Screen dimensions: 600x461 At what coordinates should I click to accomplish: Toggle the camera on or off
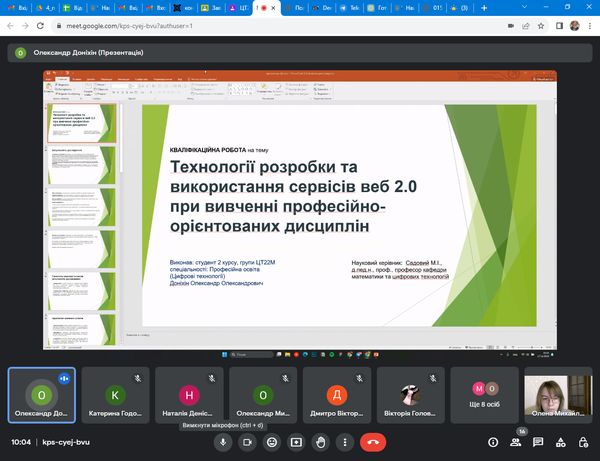247,441
